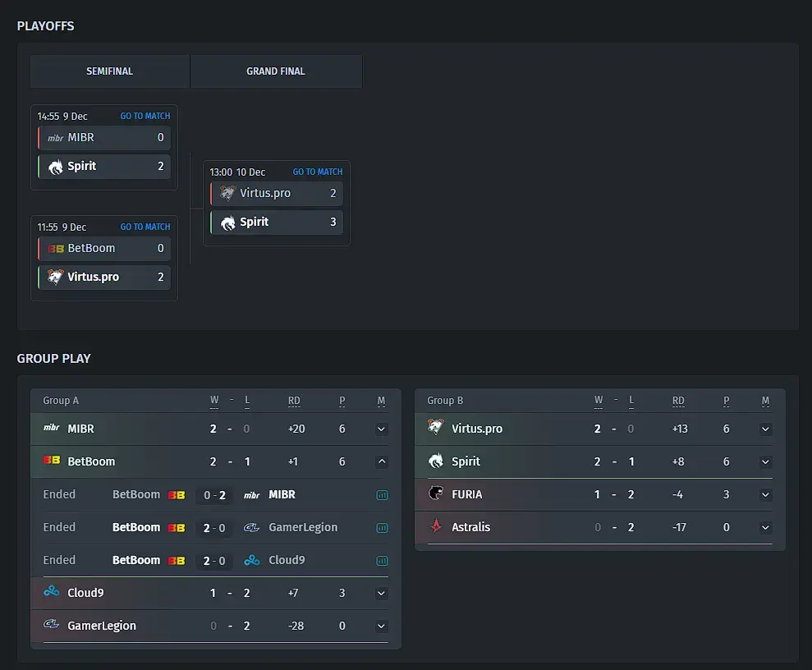
Task: Collapse BetBoom matches in Group A
Action: (x=382, y=461)
